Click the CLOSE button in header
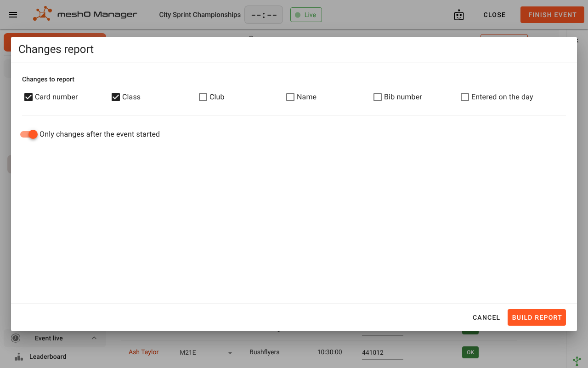Viewport: 588px width, 368px height. click(494, 15)
